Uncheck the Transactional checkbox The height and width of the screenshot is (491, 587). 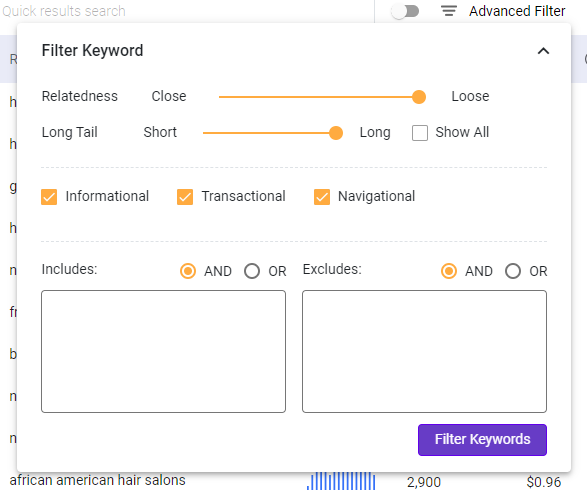[185, 197]
